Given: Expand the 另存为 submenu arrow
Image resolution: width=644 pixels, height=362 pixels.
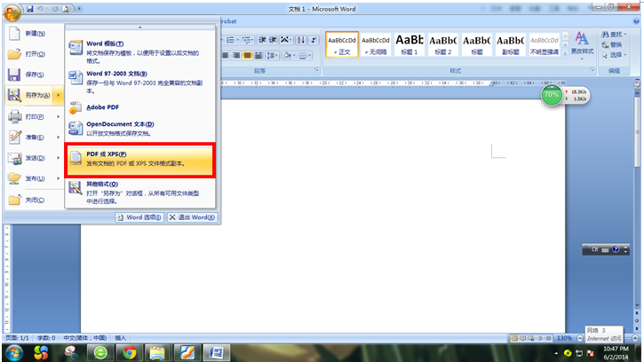Looking at the screenshot, I should click(59, 95).
